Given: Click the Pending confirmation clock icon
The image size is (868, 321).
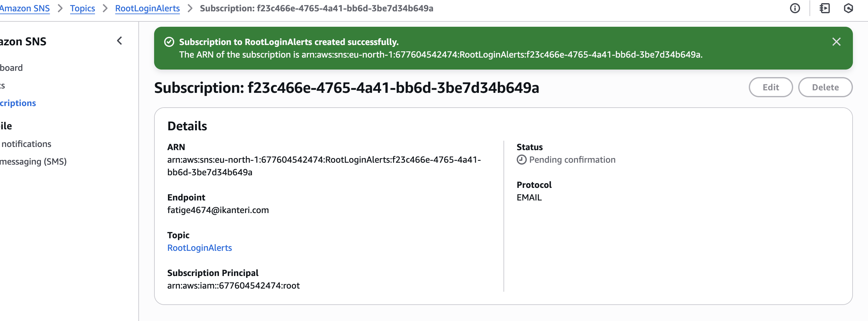Looking at the screenshot, I should (521, 160).
